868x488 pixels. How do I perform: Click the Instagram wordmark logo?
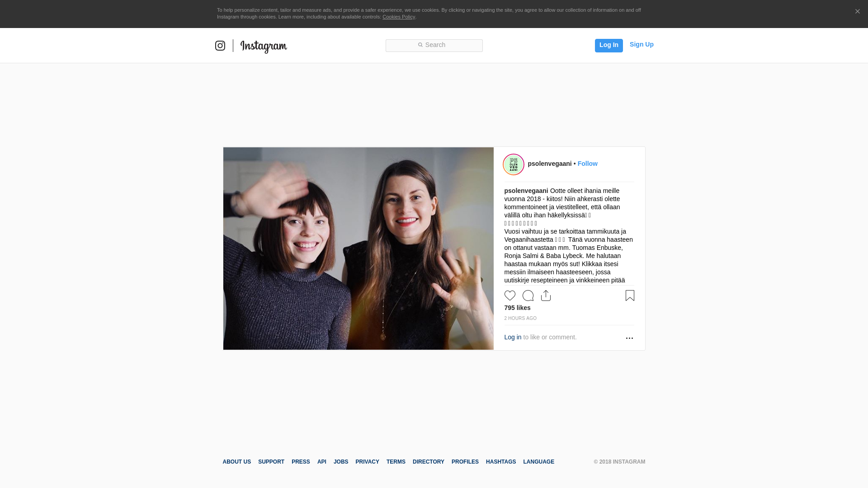(x=264, y=46)
